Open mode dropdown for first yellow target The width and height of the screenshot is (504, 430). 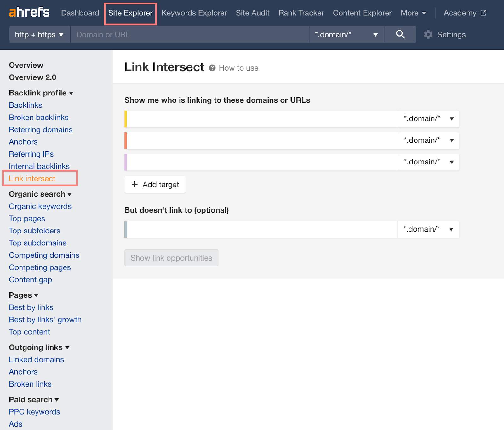(428, 119)
